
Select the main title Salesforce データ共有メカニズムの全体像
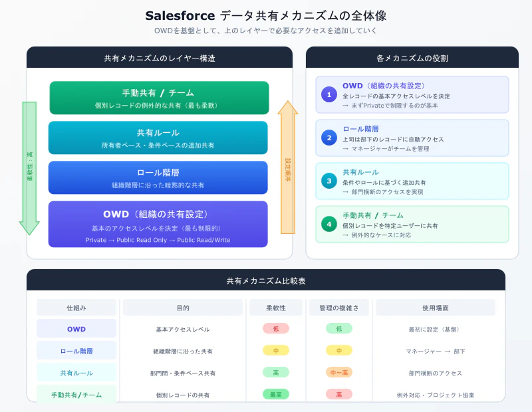point(266,15)
